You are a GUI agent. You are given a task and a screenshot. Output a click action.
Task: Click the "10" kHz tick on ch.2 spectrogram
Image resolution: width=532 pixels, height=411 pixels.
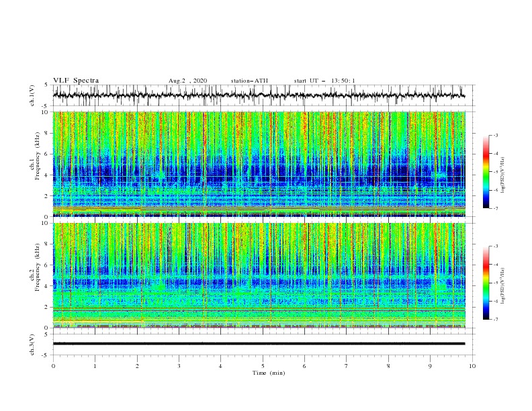[46, 223]
